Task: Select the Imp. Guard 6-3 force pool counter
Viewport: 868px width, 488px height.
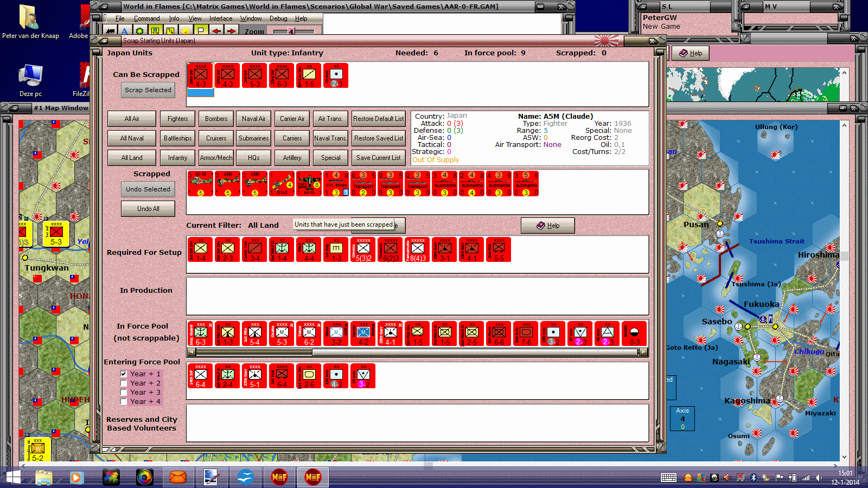Action: point(200,333)
